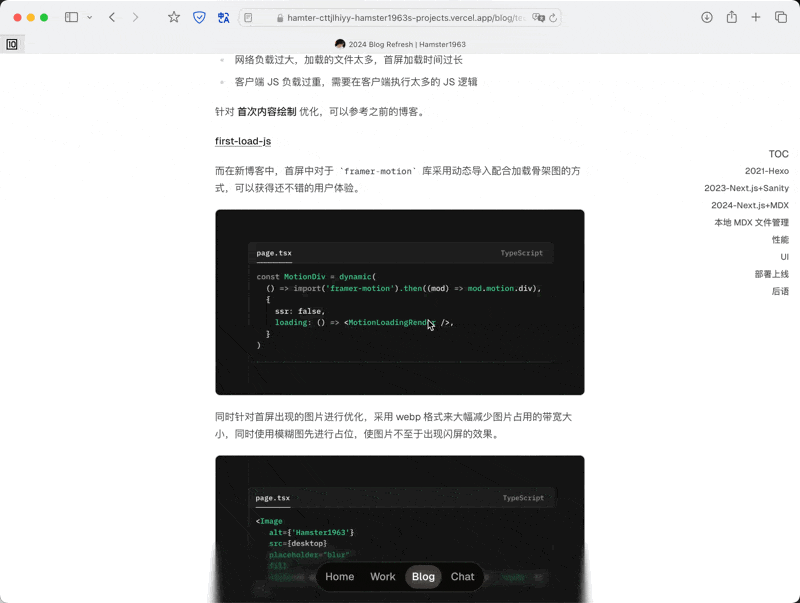Screen dimensions: 800x603
Task: Open the 2021-Hexo entry in TOC
Action: pos(766,170)
